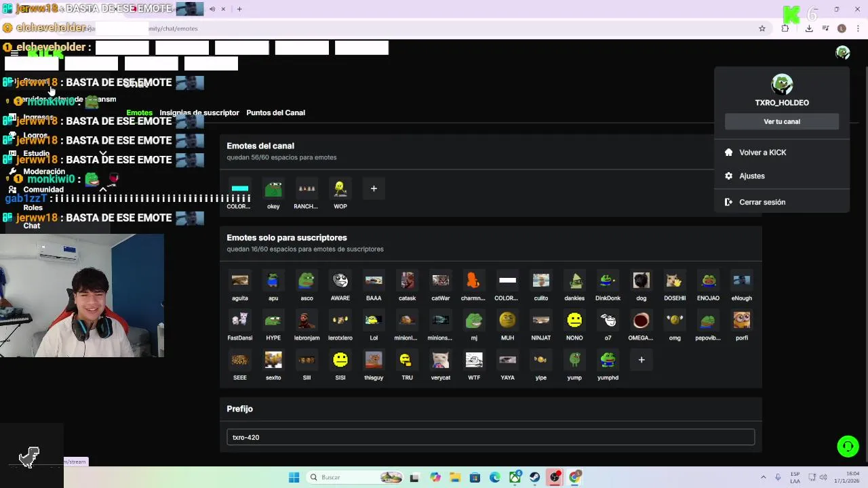Show hidden system tray icons
Screen dimensions: 868x488
coord(763,477)
